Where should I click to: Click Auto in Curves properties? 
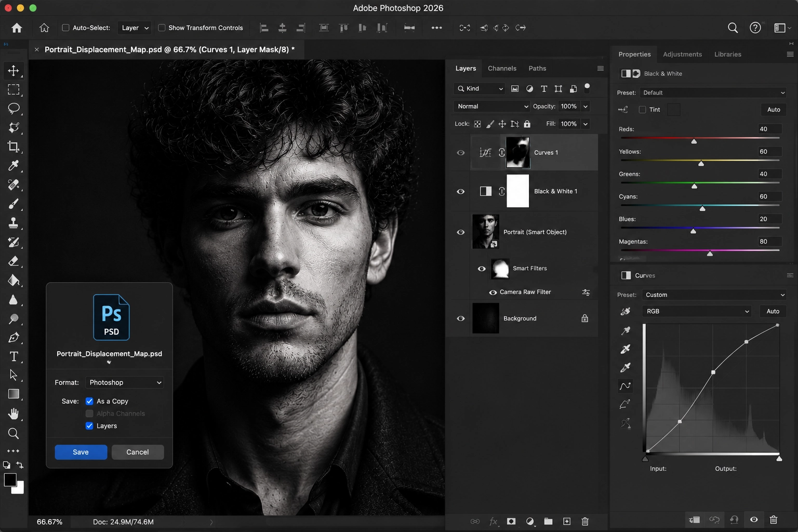(x=773, y=311)
